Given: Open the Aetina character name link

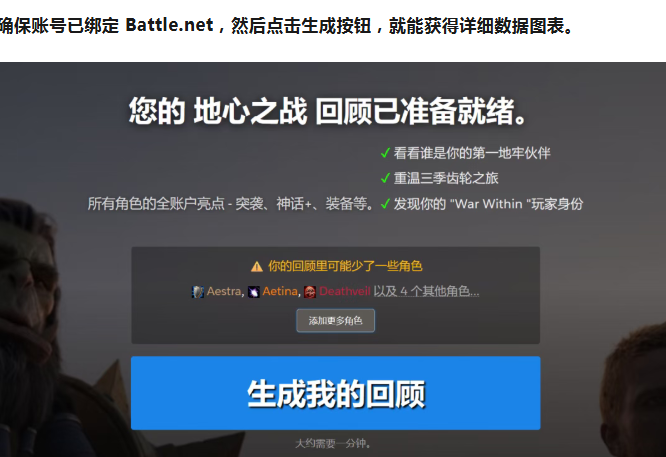Looking at the screenshot, I should click(280, 291).
